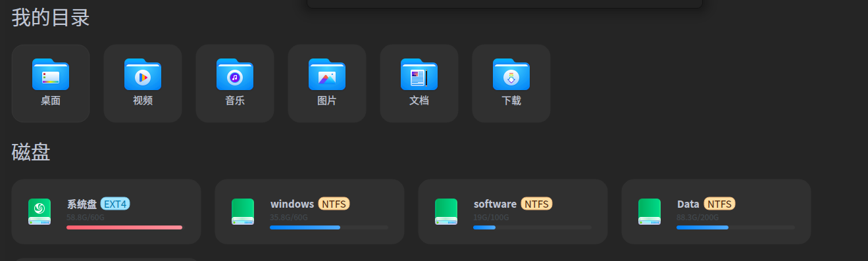The height and width of the screenshot is (261, 868).
Task: Click the Data disk name
Action: [688, 204]
